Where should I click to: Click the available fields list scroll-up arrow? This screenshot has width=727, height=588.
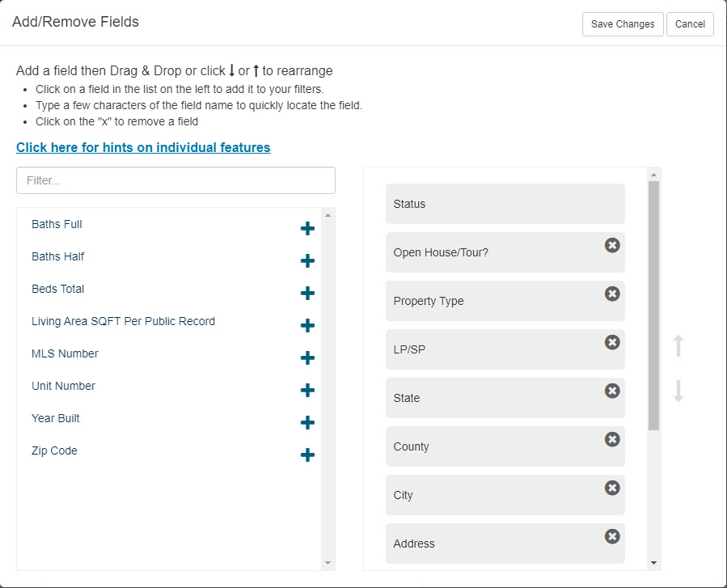pos(328,215)
